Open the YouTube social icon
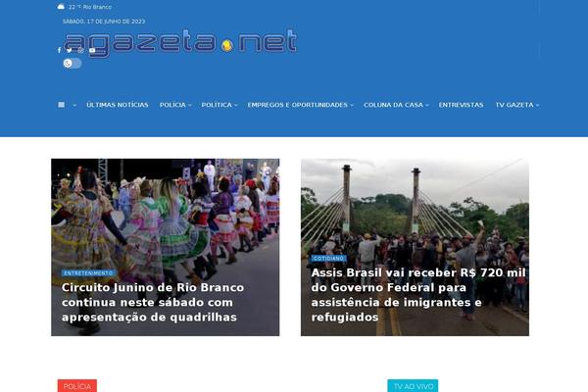588x392 pixels. click(92, 50)
